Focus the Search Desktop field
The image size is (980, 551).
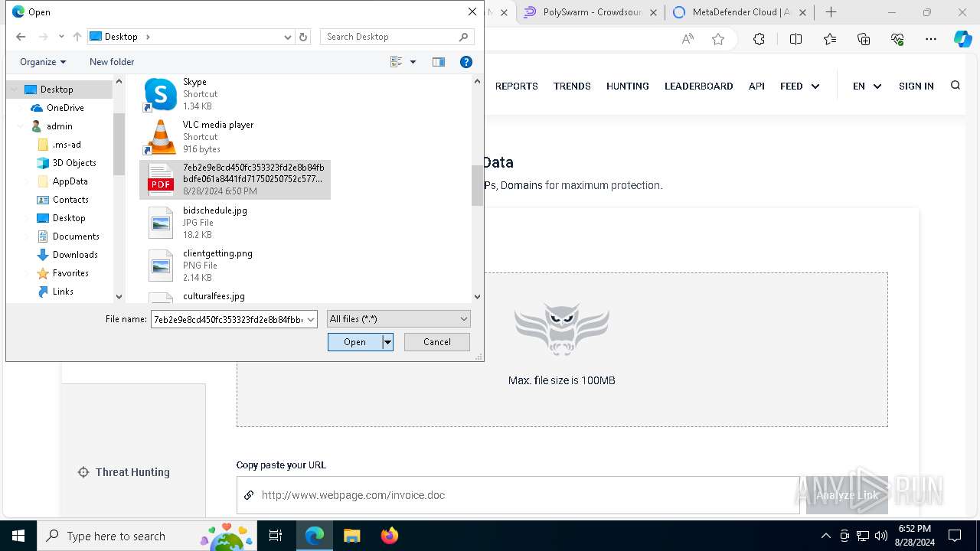point(390,37)
